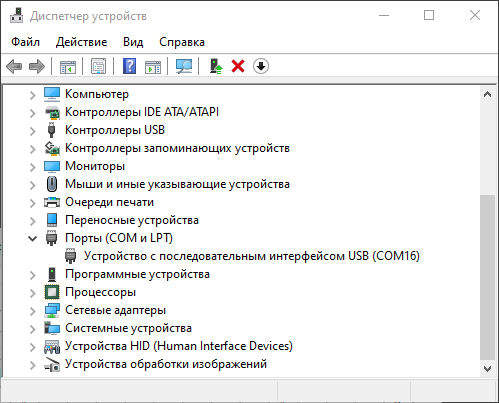Expand the Устройства HID node
The image size is (499, 403).
click(32, 347)
